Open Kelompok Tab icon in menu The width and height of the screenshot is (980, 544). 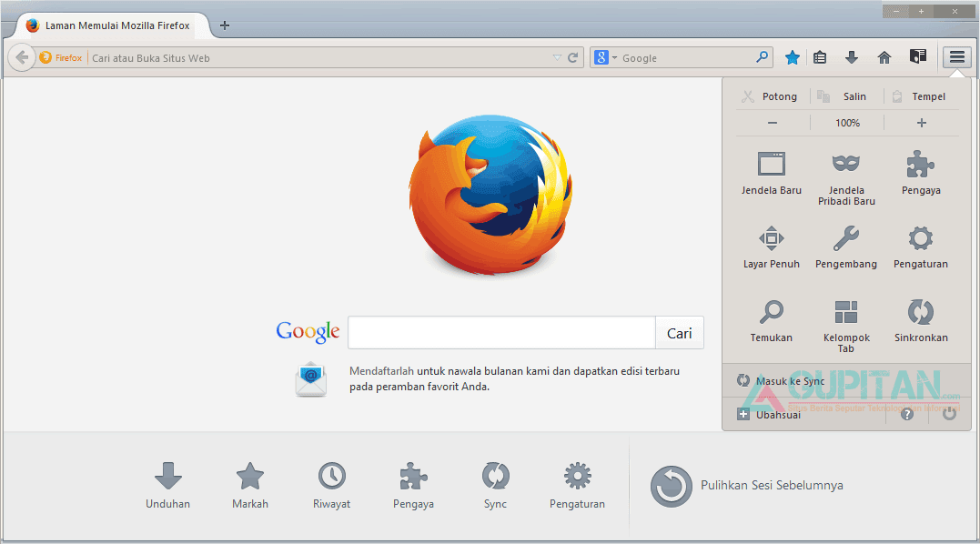click(846, 312)
